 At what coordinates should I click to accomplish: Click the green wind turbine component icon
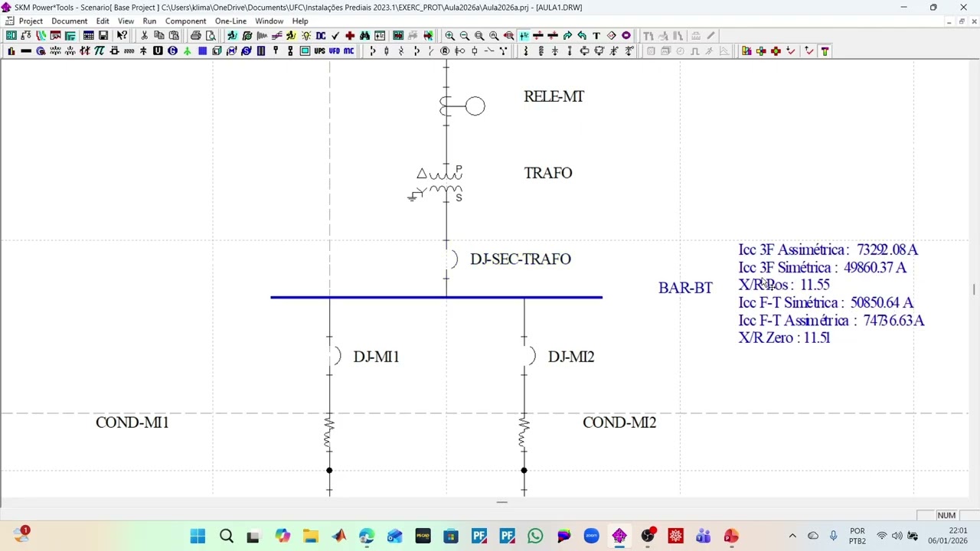(187, 51)
